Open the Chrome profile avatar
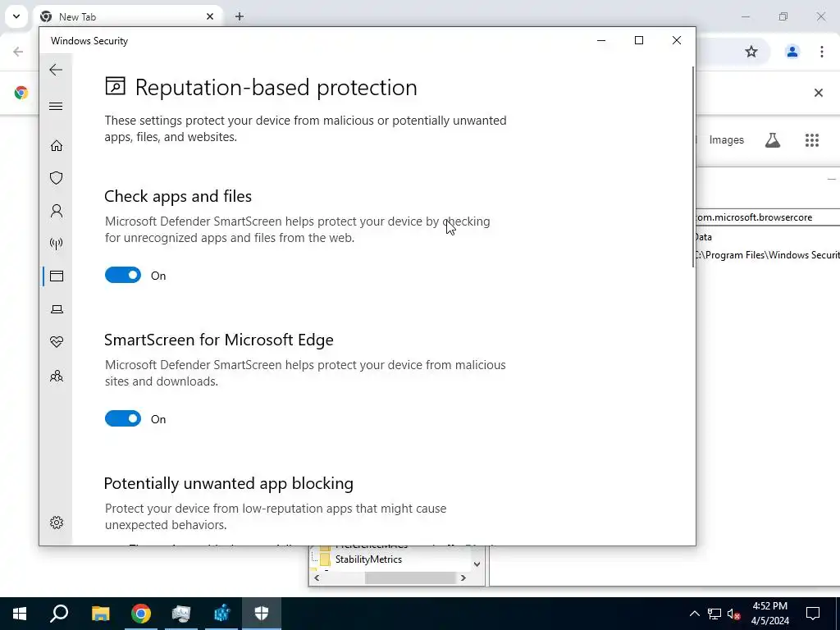The width and height of the screenshot is (840, 630). click(792, 52)
